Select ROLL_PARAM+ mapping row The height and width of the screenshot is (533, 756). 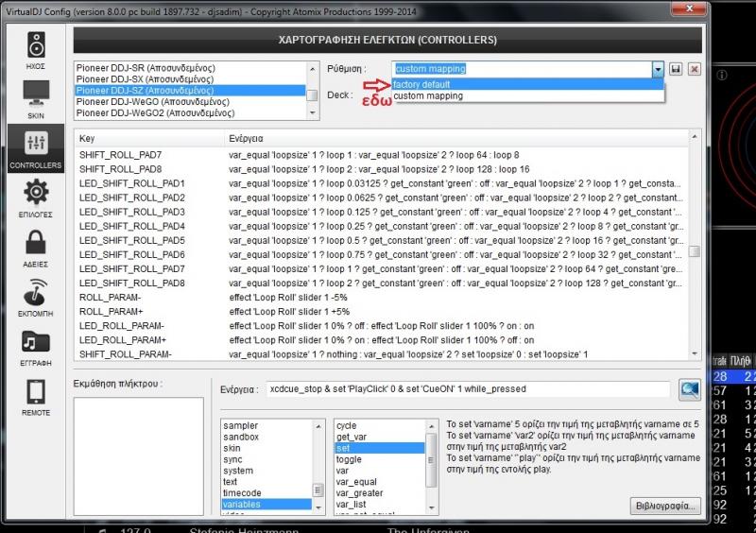pyautogui.click(x=381, y=312)
